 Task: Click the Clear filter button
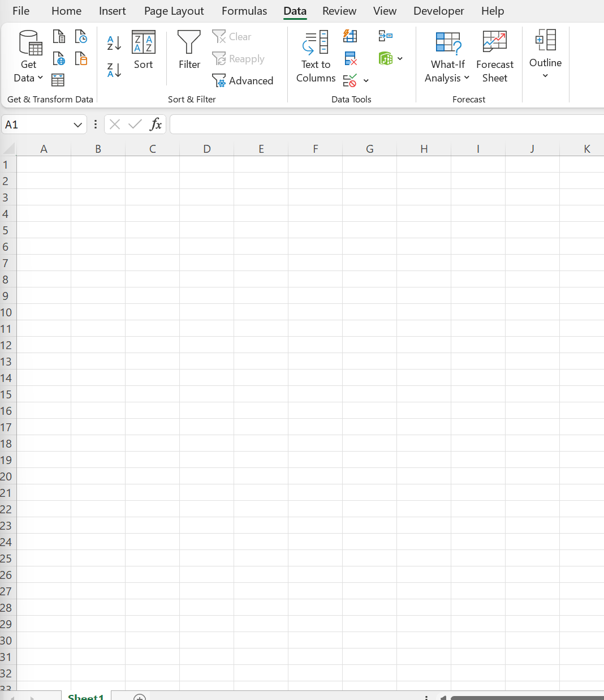(232, 37)
